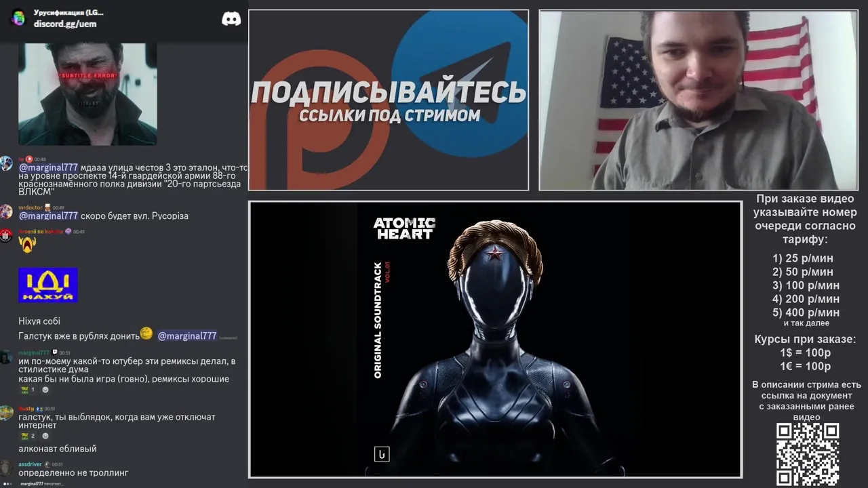The width and height of the screenshot is (868, 488).
Task: Click the 'Курсы при заказе:' heading
Action: coord(805,340)
